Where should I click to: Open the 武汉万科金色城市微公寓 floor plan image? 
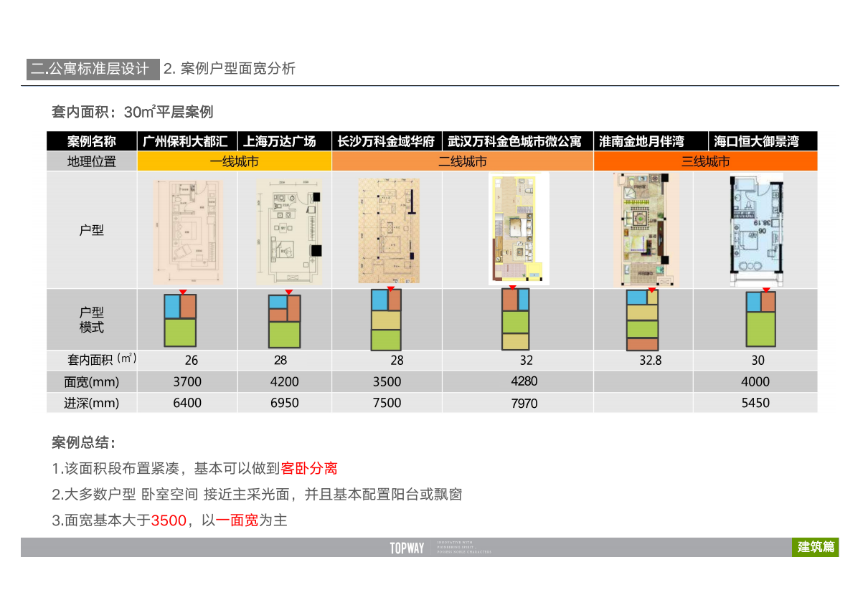(x=519, y=229)
